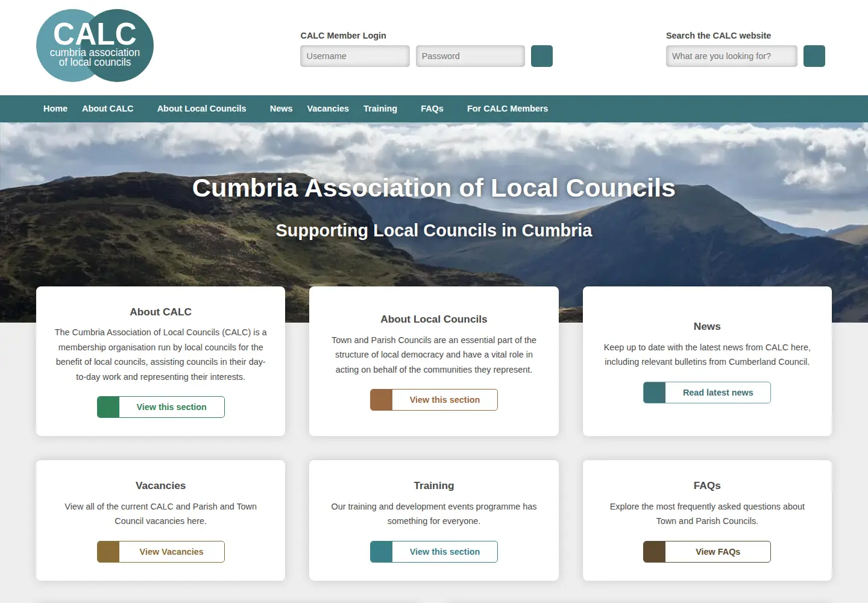Click the 'Vacancies' card heading
Screen dimensions: 868x603
[161, 485]
